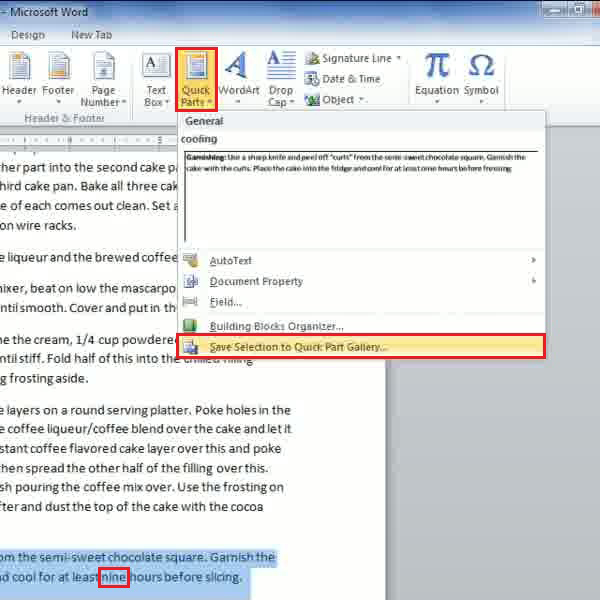Choose Field... from Quick Parts menu
Viewport: 600px width, 600px height.
(362, 302)
